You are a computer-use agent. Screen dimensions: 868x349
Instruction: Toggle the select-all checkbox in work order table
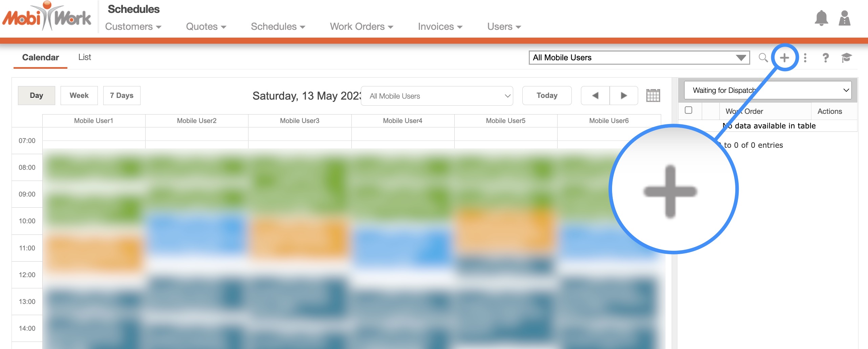688,110
